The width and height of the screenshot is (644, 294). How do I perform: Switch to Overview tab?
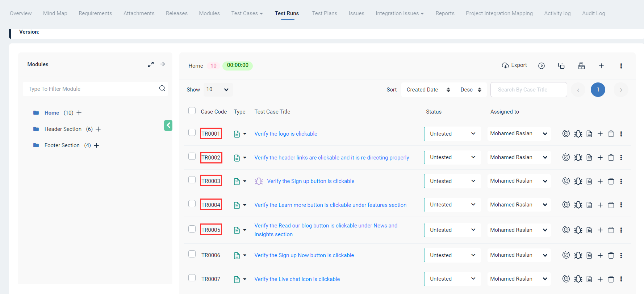[x=21, y=13]
